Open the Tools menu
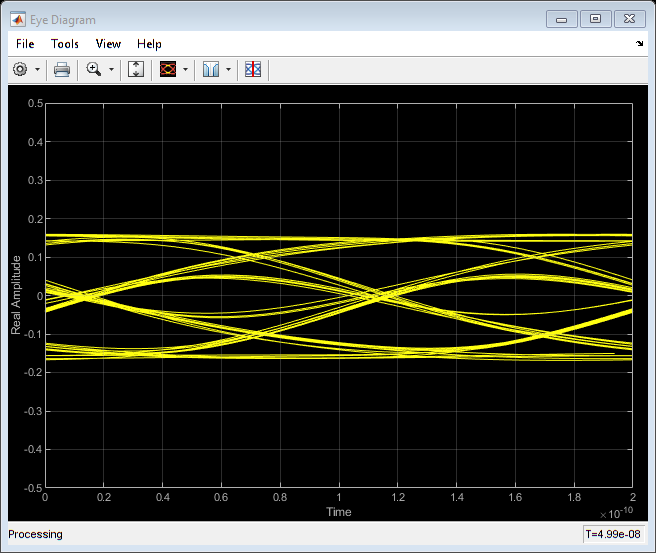 (x=65, y=44)
